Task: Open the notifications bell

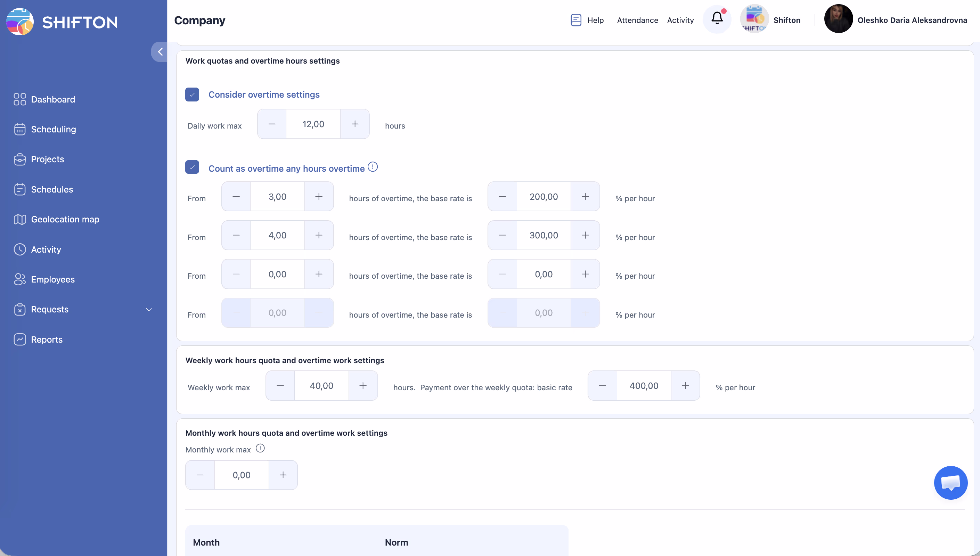Action: (x=717, y=18)
